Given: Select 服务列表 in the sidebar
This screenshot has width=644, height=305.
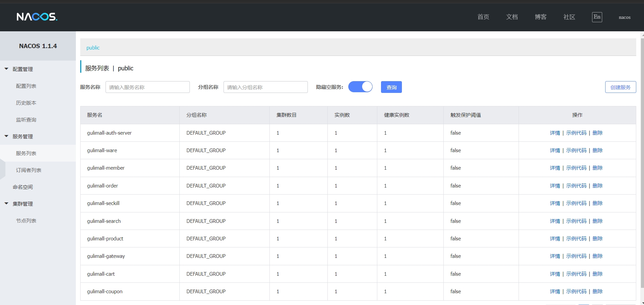Looking at the screenshot, I should click(x=26, y=154).
